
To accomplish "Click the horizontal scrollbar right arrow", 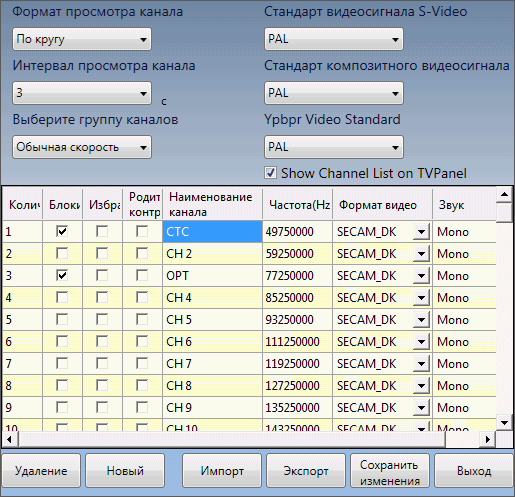I will coord(488,439).
